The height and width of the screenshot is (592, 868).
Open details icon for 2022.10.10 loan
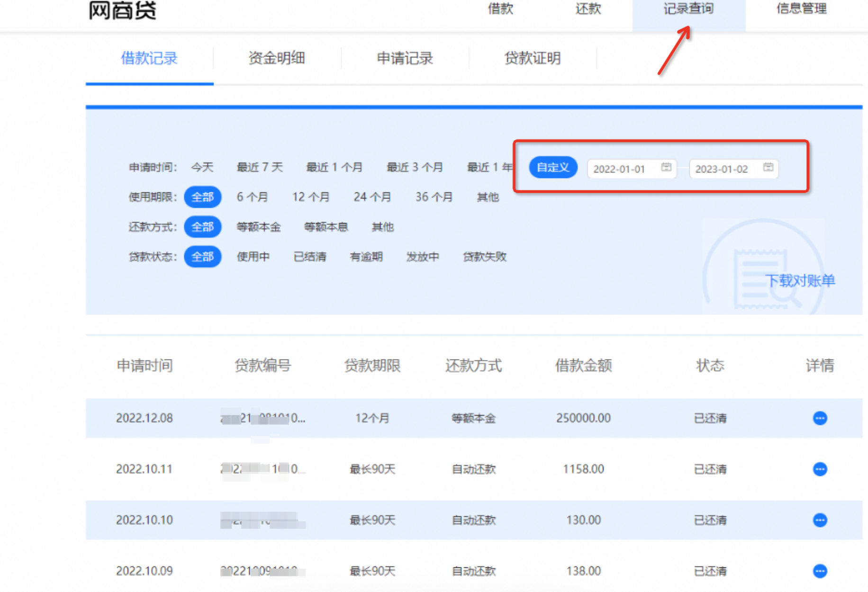point(820,520)
